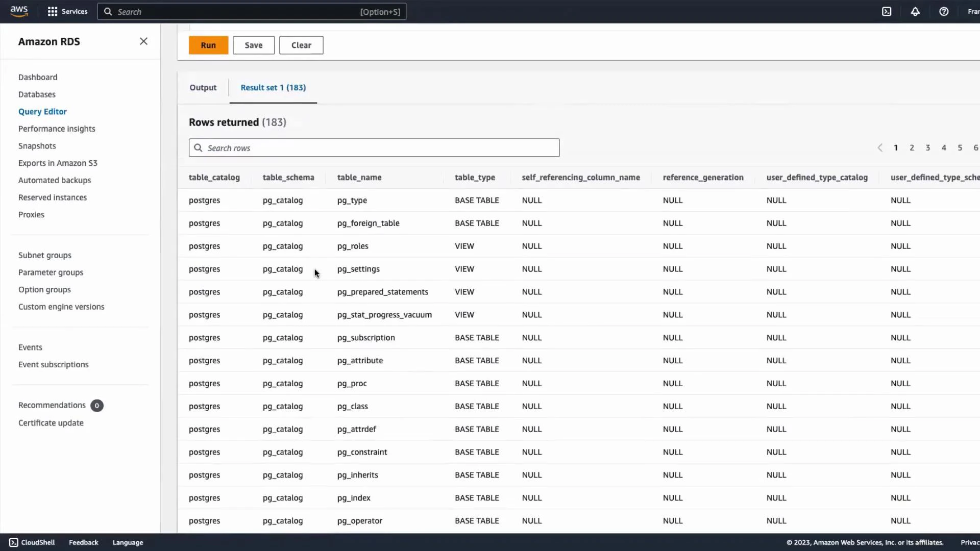
Task: Navigate to Snapshots
Action: click(x=37, y=145)
